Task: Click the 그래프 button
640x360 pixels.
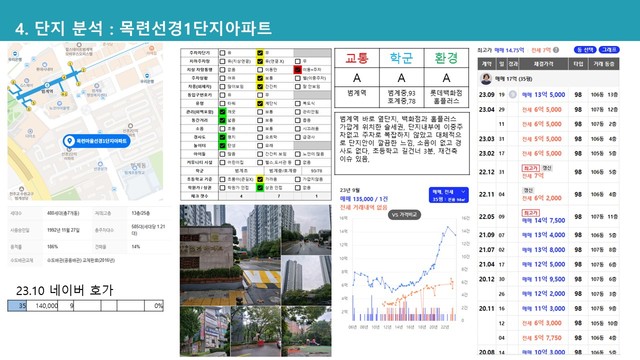Action: click(609, 50)
